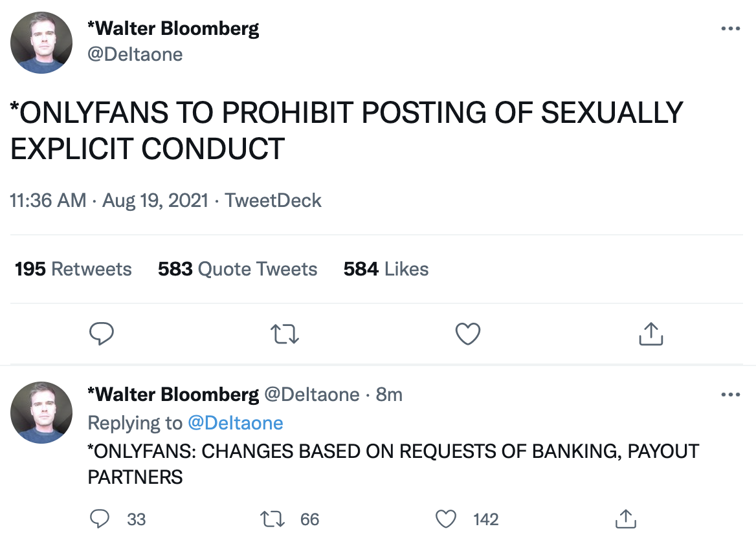Open Walter Bloomberg's name on main tweet
Viewport: 756px width, 542px height.
click(x=173, y=29)
